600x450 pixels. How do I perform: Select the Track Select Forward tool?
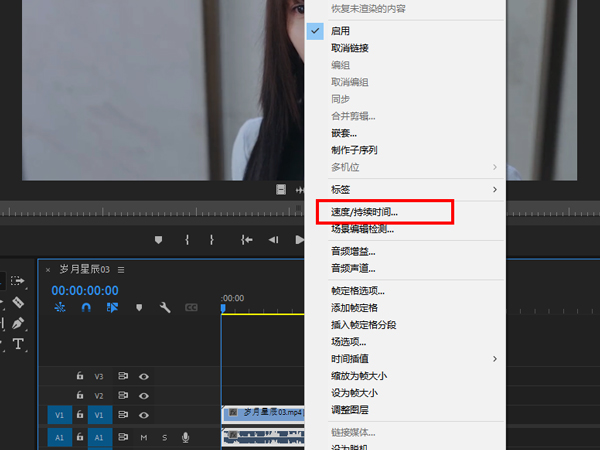tap(18, 281)
